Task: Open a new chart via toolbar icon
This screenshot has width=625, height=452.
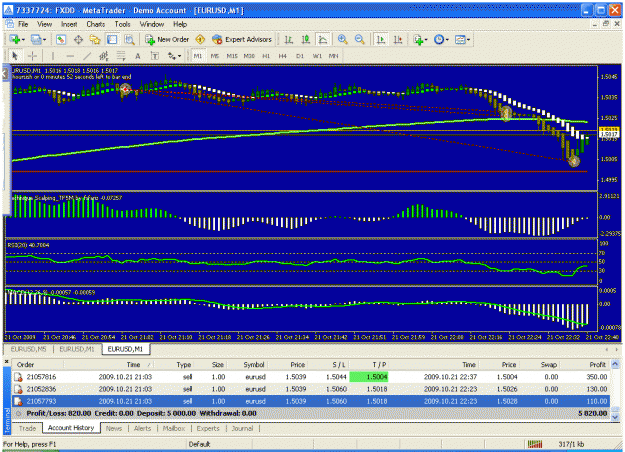Action: tap(14, 39)
